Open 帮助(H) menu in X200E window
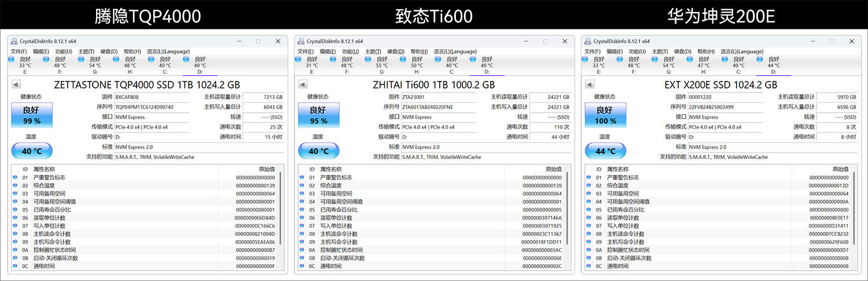The image size is (868, 281). [x=707, y=51]
